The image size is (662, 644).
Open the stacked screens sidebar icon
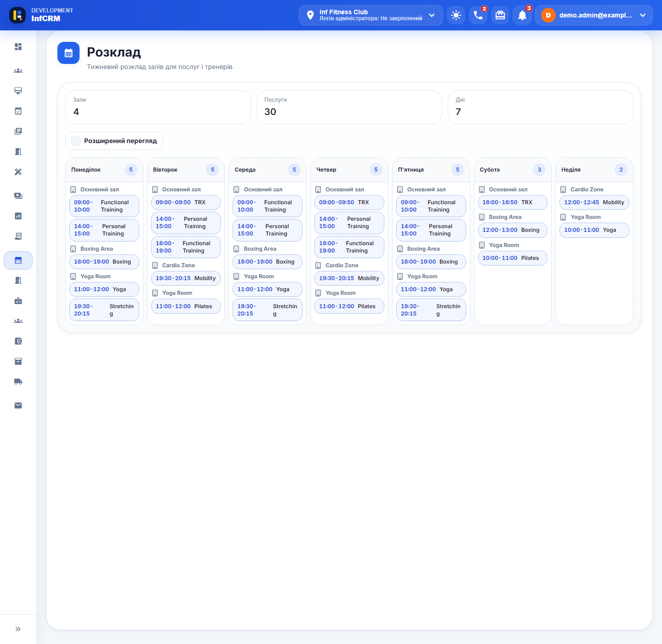click(18, 195)
